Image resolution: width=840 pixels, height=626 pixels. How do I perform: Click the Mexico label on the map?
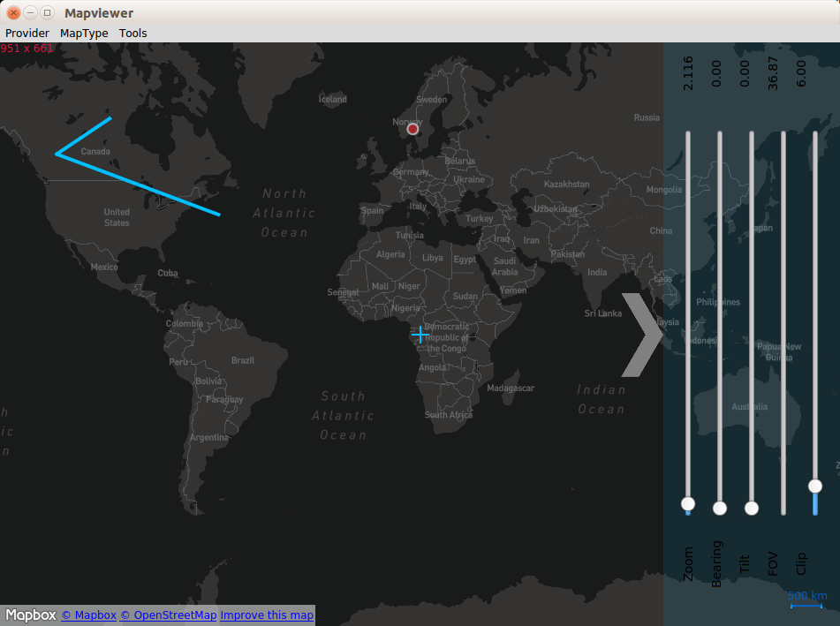pos(104,267)
